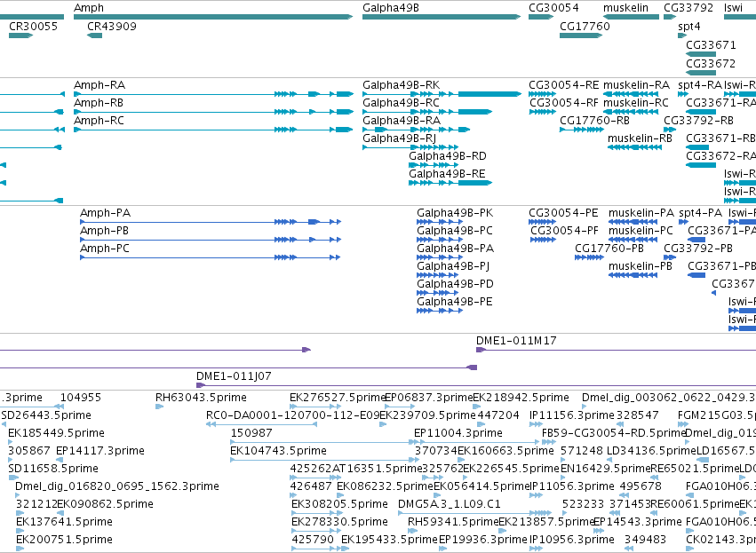Viewport: 756px width, 553px height.
Task: Select the EK104743.5prime EST feature
Action: pos(325,460)
